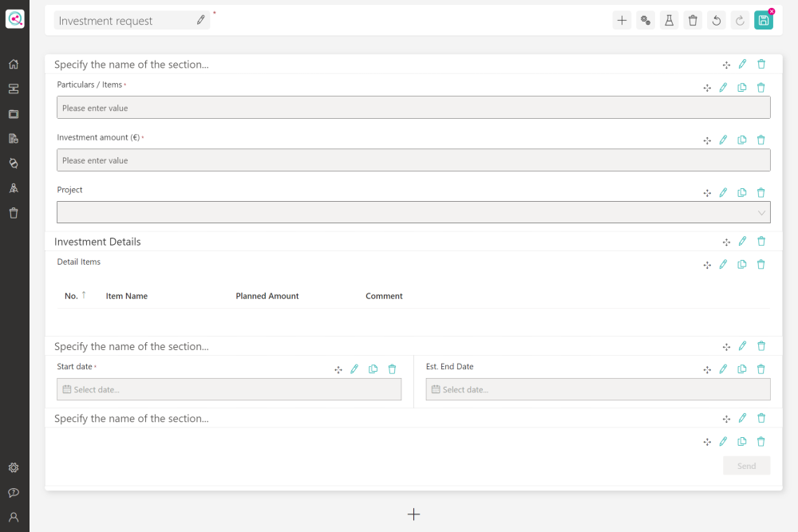Image resolution: width=798 pixels, height=532 pixels.
Task: Click the redo arrow icon
Action: (740, 21)
